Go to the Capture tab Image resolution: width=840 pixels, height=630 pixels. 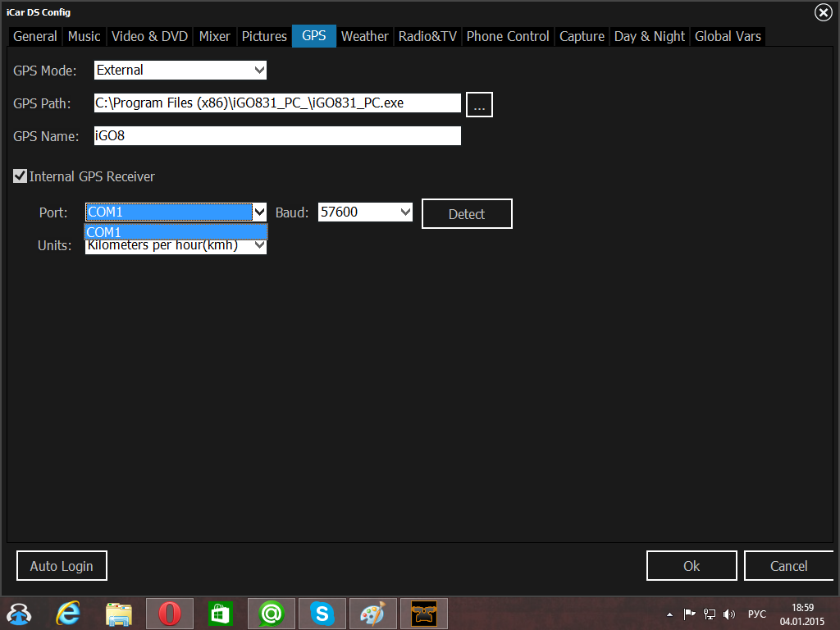point(582,36)
